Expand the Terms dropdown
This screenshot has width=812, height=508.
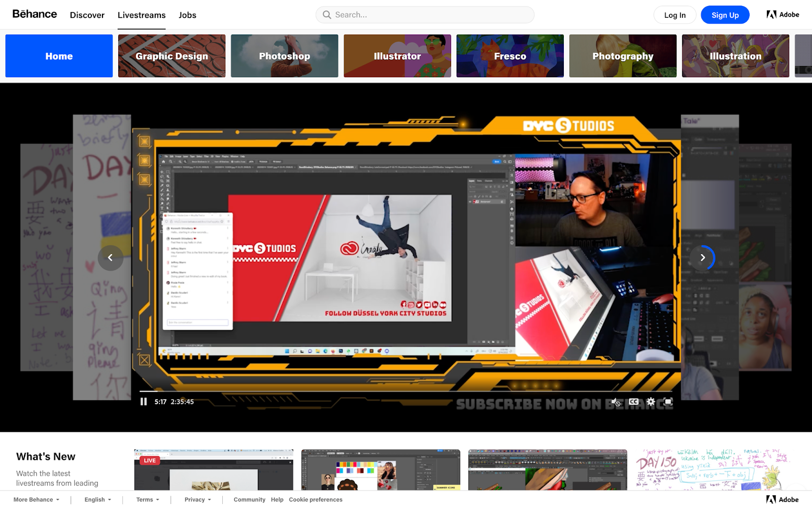tap(148, 500)
